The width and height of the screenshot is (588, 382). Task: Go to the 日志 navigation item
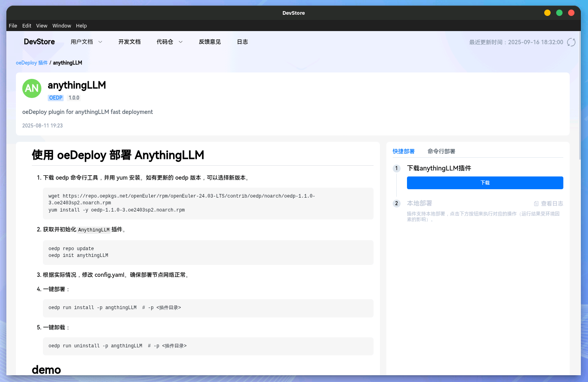[x=242, y=42]
